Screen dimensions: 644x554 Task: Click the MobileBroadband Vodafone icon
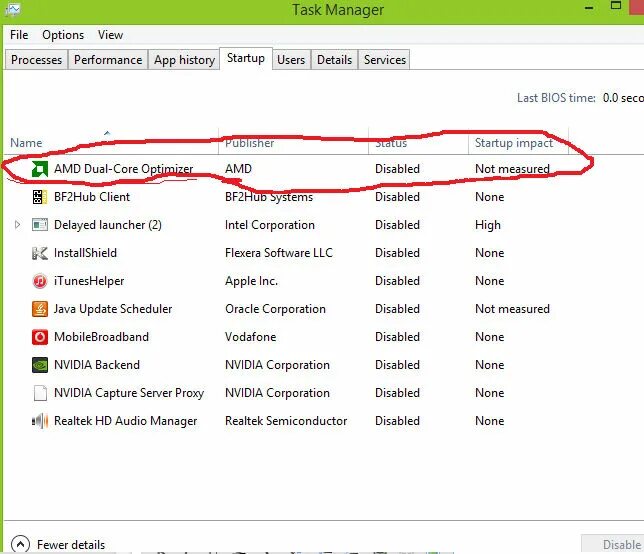(40, 337)
